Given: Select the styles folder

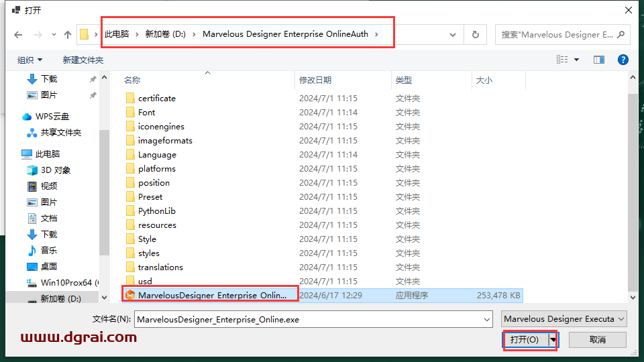Looking at the screenshot, I should [148, 253].
